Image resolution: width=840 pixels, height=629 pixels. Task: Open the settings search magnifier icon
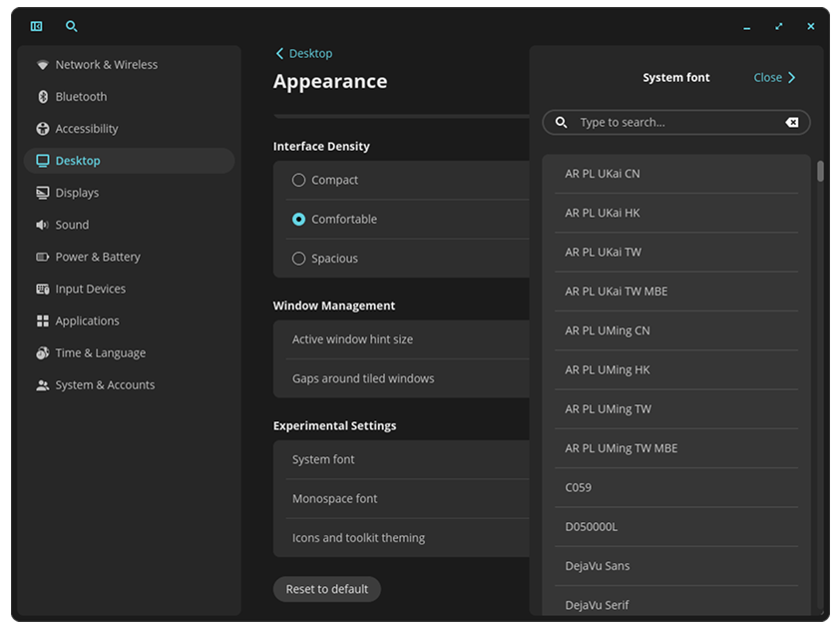coord(71,26)
